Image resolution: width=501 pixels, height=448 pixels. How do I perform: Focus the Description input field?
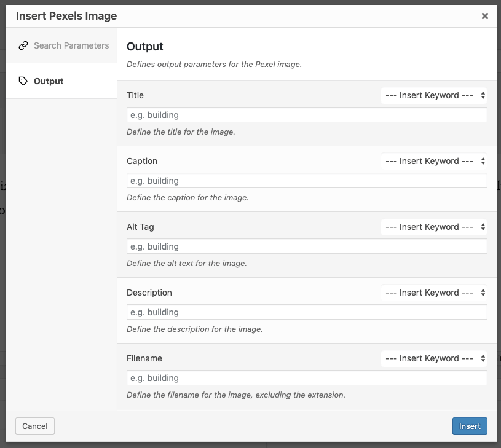(x=307, y=312)
